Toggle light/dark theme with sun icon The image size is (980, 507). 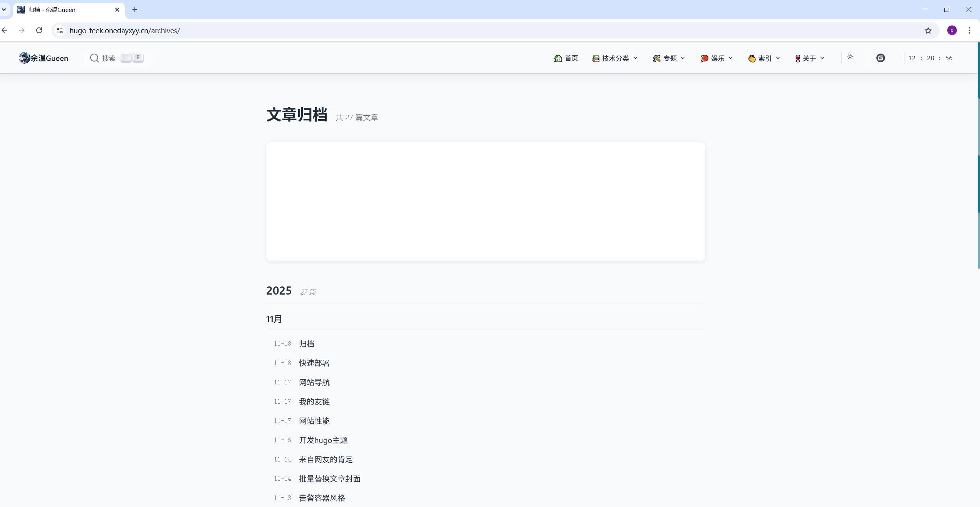coord(850,57)
